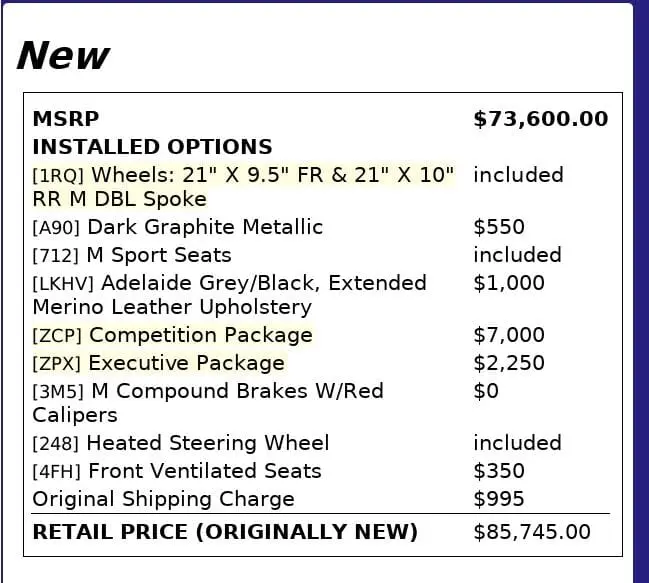
Task: Click the $2,250 Executive Package price
Action: [x=508, y=363]
